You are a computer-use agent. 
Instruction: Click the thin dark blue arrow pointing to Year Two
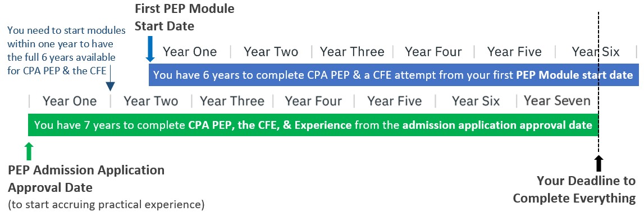[x=110, y=82]
